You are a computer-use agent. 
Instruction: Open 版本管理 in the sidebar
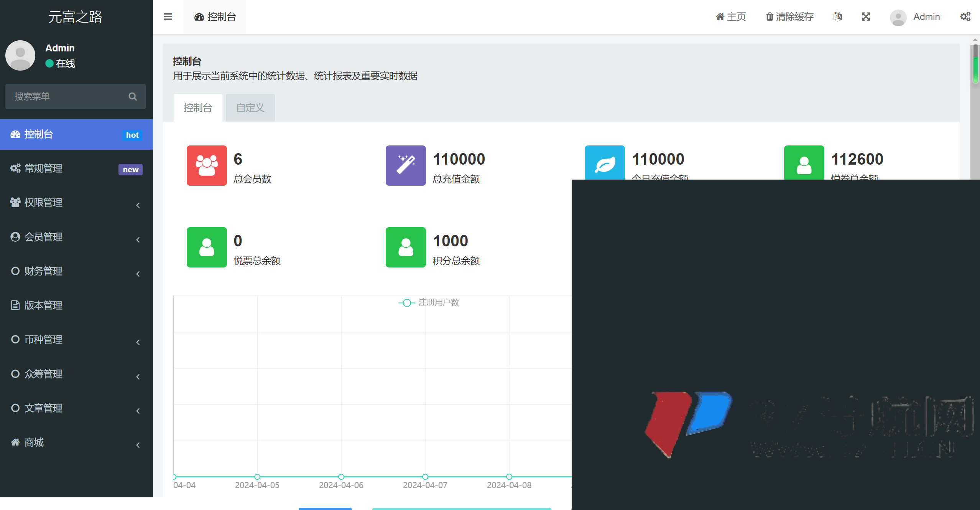[x=43, y=305]
